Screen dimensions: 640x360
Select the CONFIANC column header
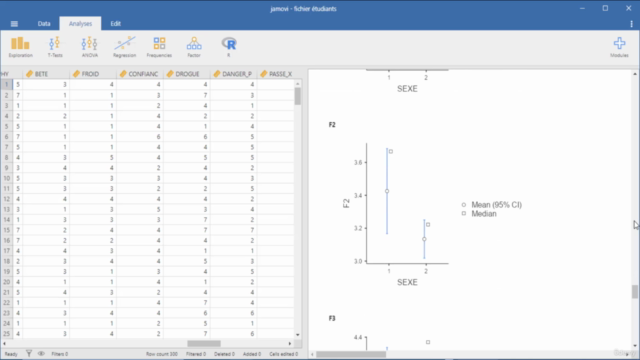140,74
